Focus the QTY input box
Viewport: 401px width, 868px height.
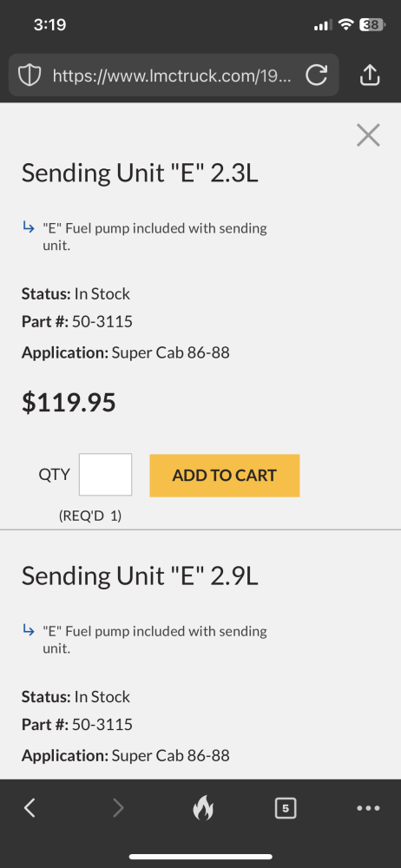[x=105, y=475]
